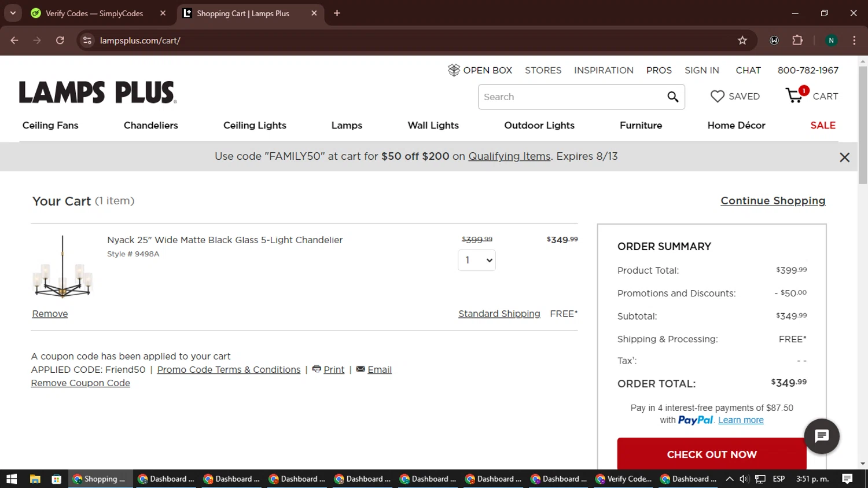Image resolution: width=868 pixels, height=488 pixels.
Task: Click the search magnifier icon
Action: tap(672, 97)
